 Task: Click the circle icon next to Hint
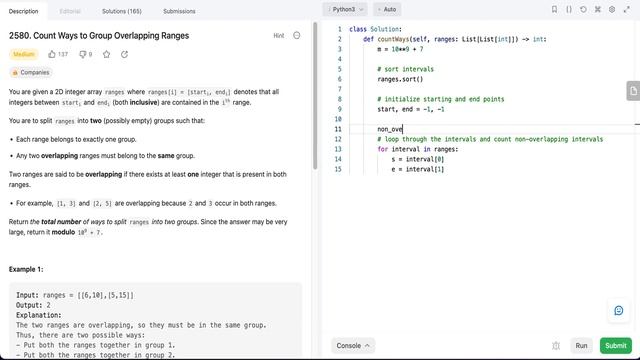click(x=297, y=36)
